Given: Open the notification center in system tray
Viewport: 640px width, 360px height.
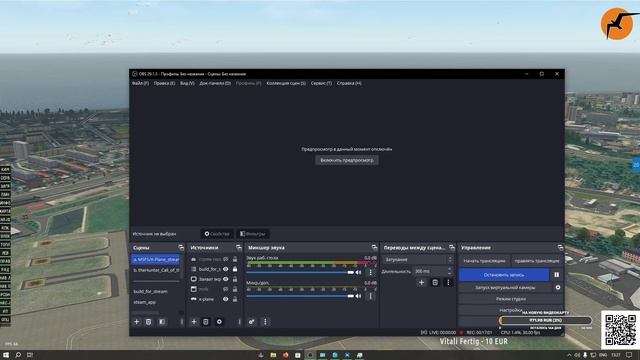Looking at the screenshot, I should 629,355.
